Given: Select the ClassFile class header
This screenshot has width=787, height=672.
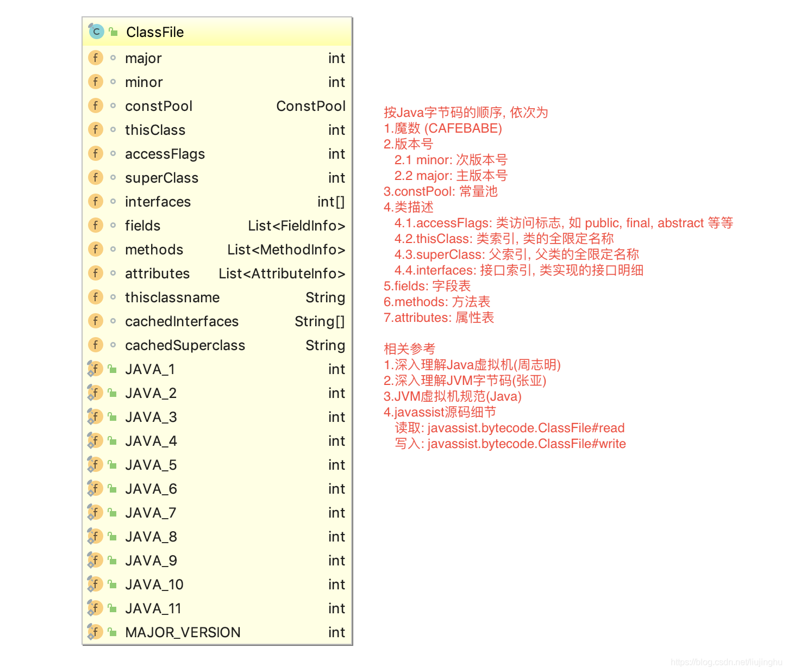Looking at the screenshot, I should pyautogui.click(x=217, y=32).
